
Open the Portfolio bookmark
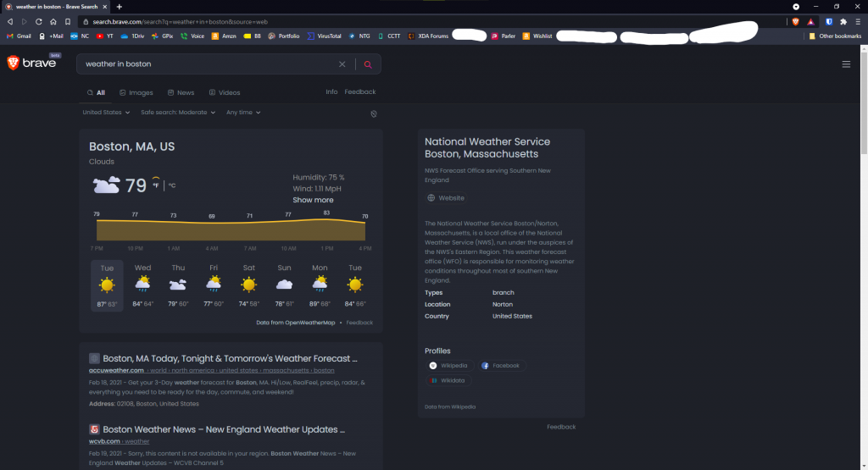(284, 36)
